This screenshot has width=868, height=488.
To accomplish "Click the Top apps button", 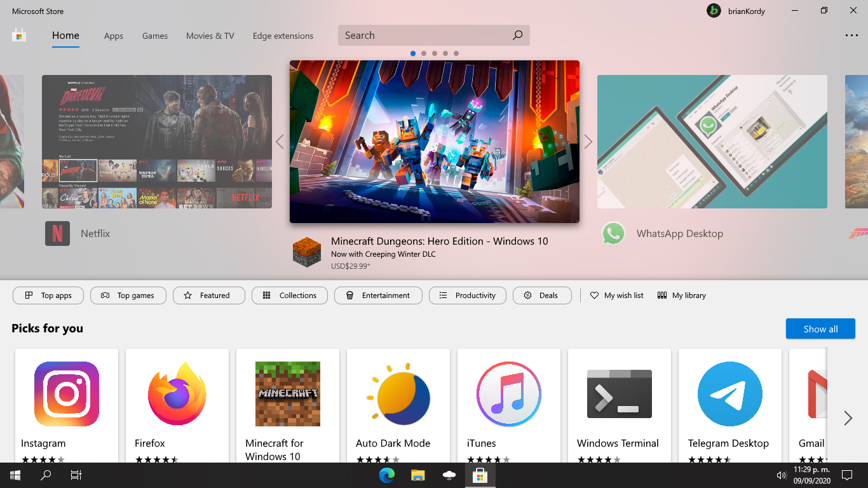I will [48, 295].
